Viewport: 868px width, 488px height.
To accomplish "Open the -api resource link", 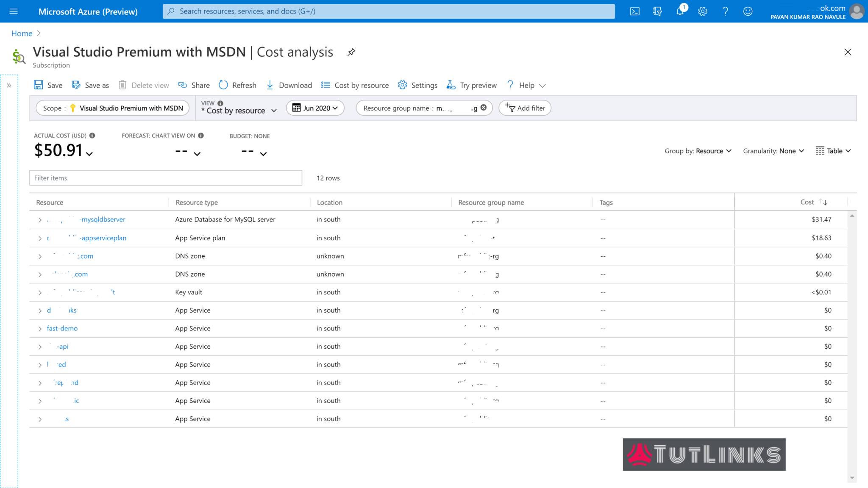I will tap(58, 347).
